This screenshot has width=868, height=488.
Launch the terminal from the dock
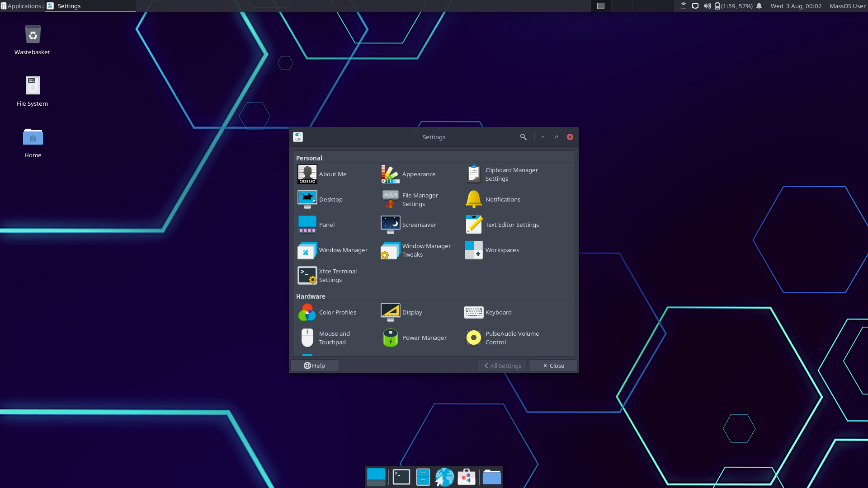[401, 477]
